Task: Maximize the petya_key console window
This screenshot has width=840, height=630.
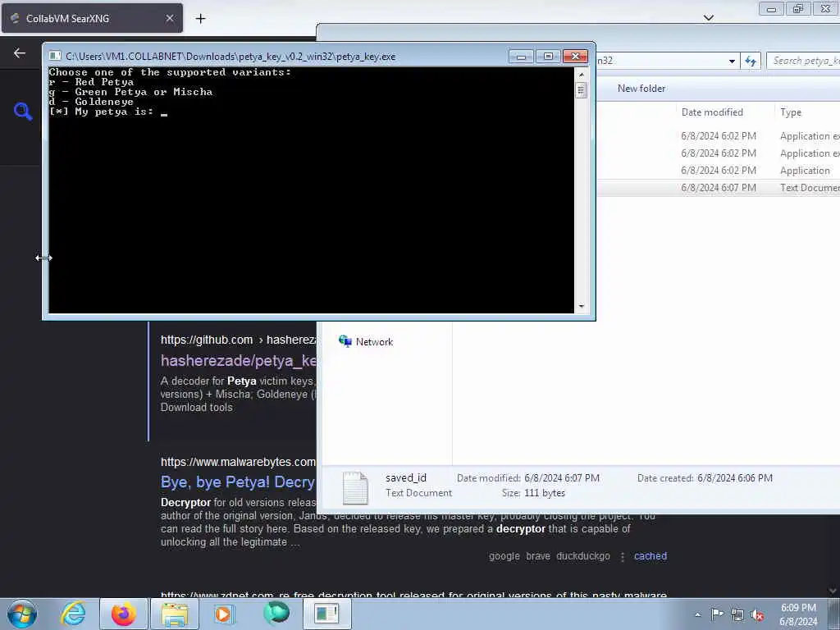Action: pyautogui.click(x=548, y=57)
